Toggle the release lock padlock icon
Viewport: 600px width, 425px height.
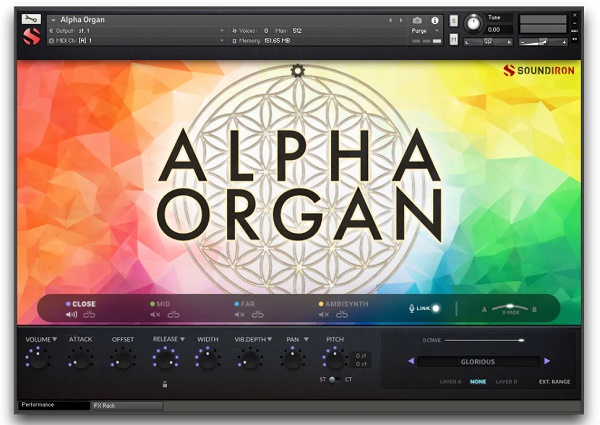coord(165,384)
